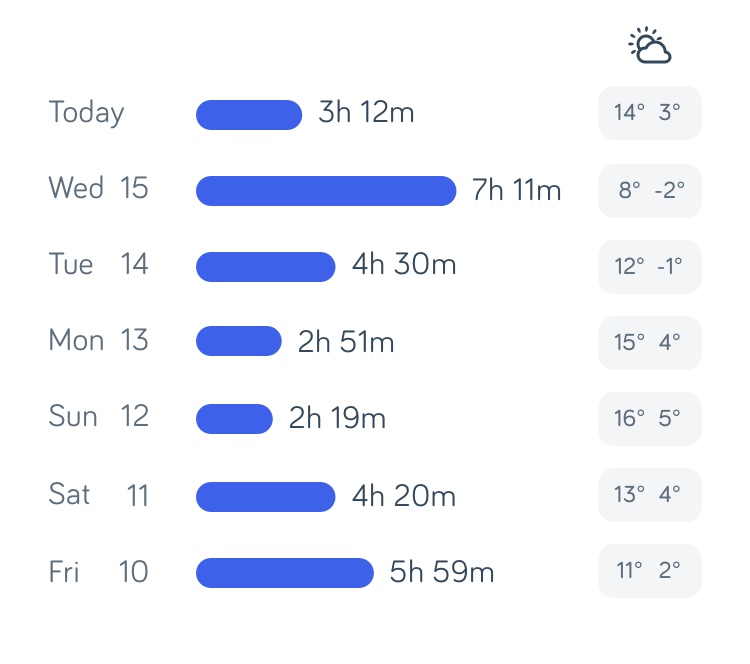This screenshot has height=664, width=750.
Task: Select the 12° -1° temperature badge
Action: 650,267
